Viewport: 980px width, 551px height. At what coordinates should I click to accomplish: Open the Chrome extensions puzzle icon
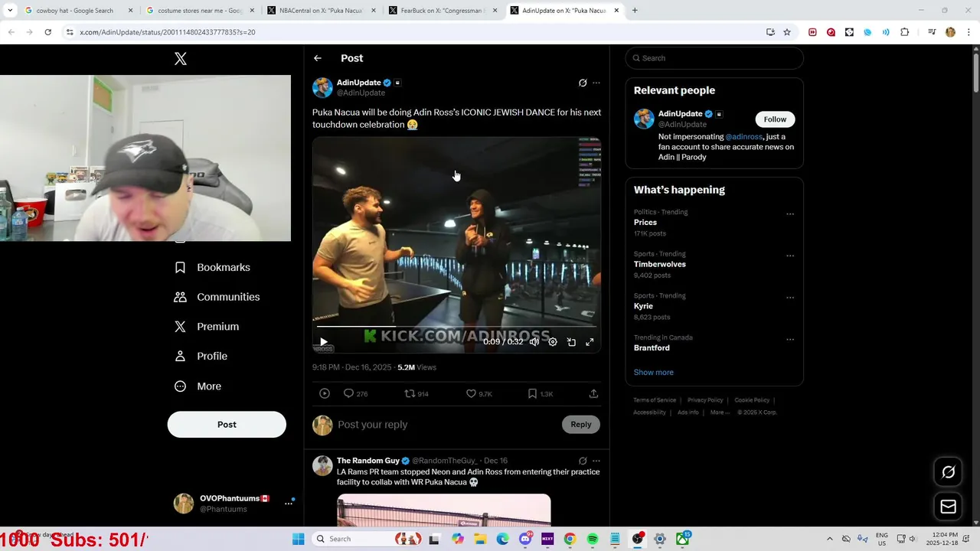[x=904, y=32]
